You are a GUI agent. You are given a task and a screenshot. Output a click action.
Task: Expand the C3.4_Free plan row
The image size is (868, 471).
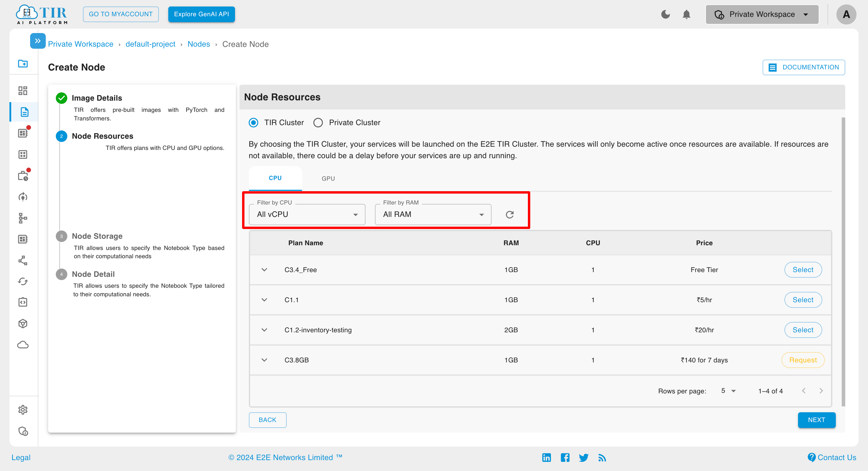pos(265,270)
